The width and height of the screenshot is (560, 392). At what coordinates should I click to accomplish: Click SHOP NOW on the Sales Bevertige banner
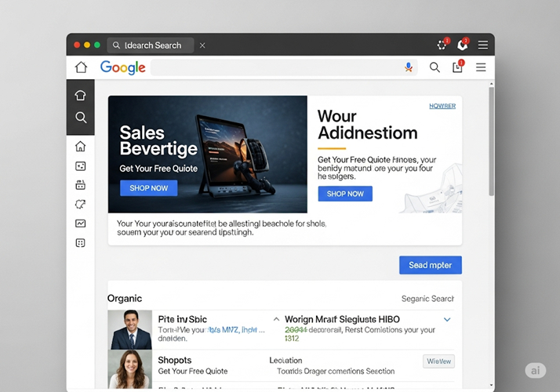click(x=148, y=188)
